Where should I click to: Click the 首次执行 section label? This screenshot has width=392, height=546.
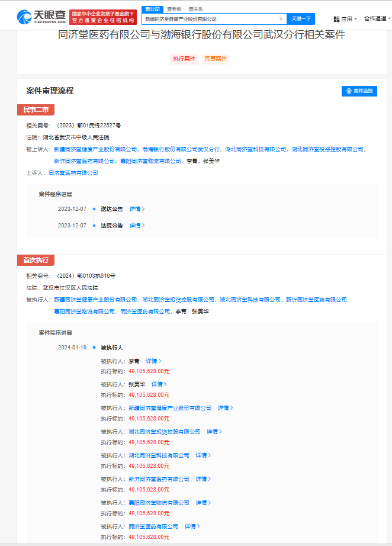[36, 260]
